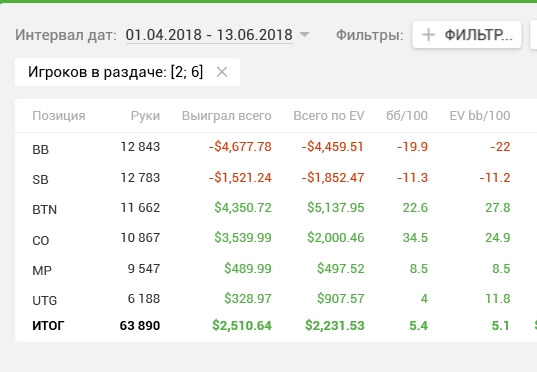Screen dimensions: 537x372
Task: Click BTN winnings value $4,350.72
Action: tap(243, 208)
